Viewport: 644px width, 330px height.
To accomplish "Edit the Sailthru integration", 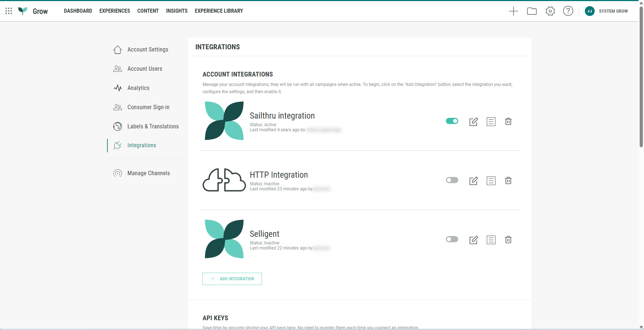I will click(x=473, y=122).
